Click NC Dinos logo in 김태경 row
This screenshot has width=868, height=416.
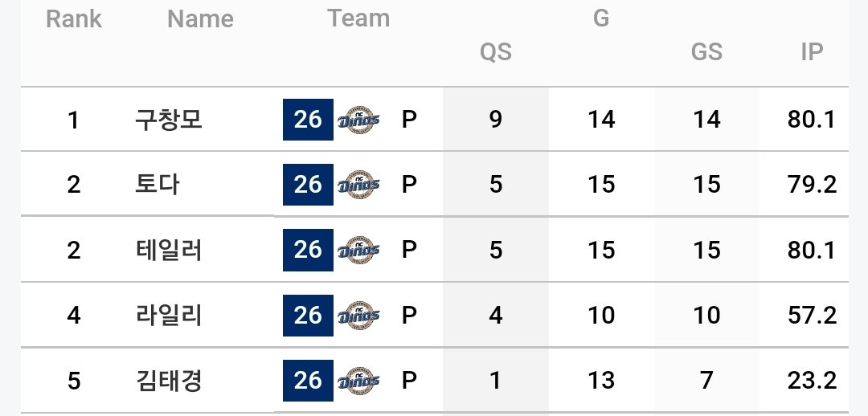(358, 381)
